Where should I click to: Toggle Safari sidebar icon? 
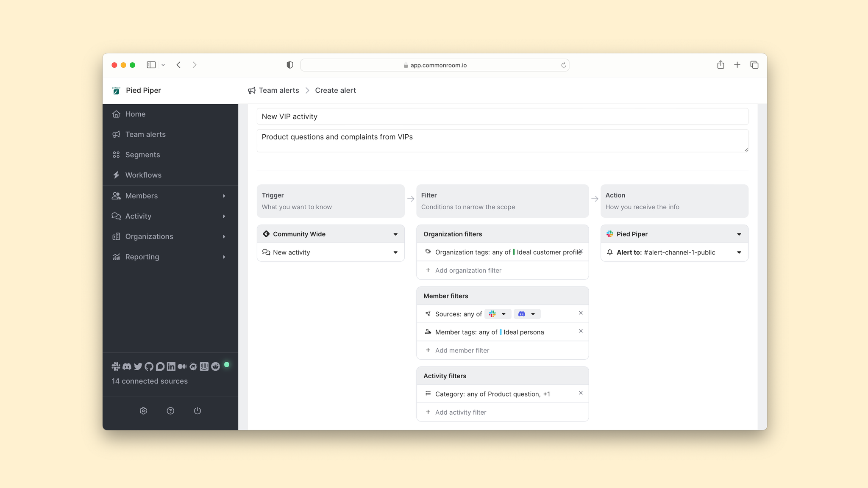[x=151, y=65]
